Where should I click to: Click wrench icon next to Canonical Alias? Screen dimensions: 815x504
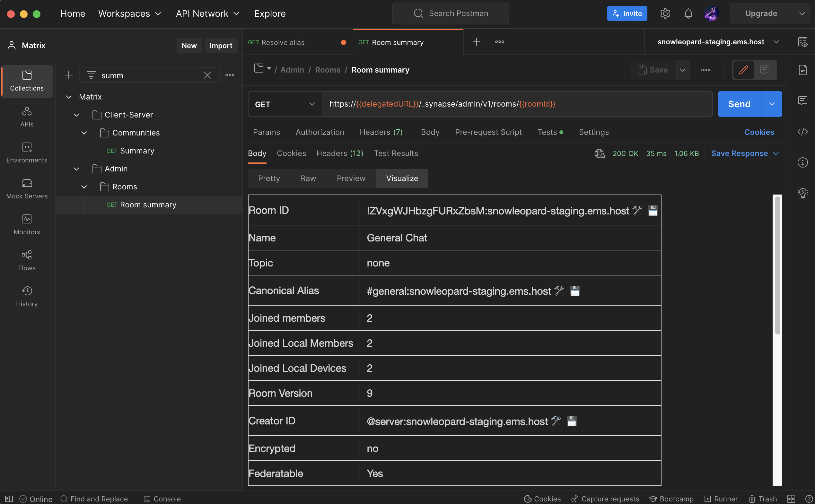pyautogui.click(x=559, y=291)
